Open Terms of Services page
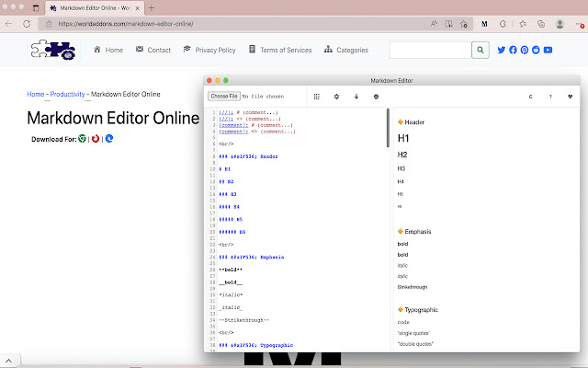 280,50
